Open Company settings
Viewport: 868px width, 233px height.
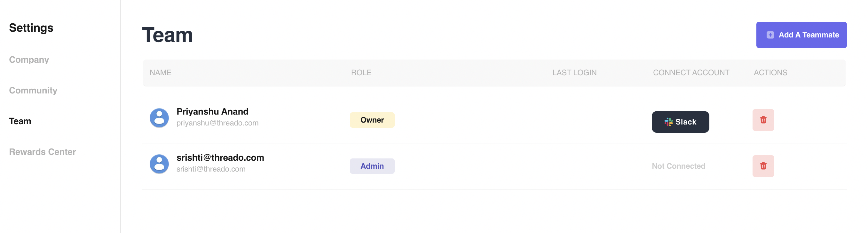coord(29,60)
